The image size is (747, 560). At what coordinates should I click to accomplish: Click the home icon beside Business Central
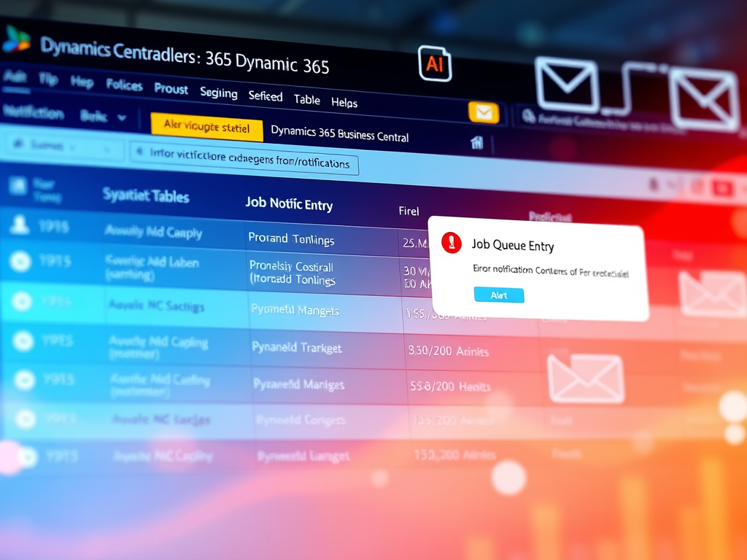pos(477,142)
